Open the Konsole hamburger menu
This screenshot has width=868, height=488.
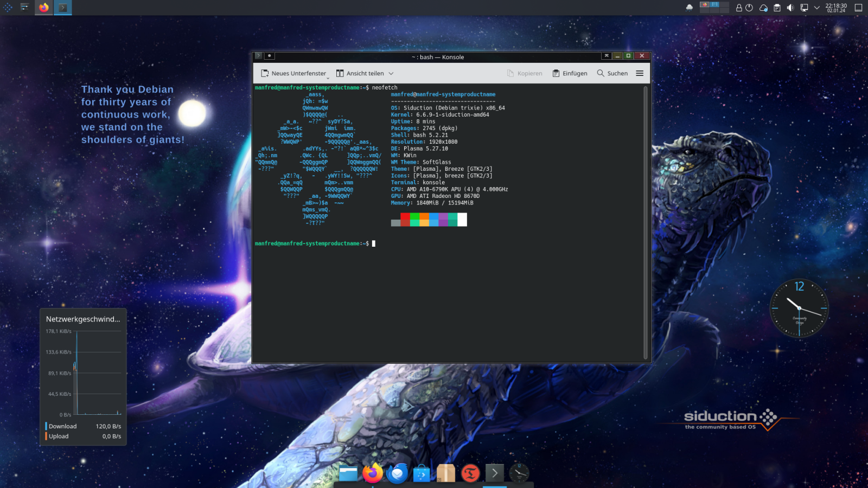[x=640, y=73]
